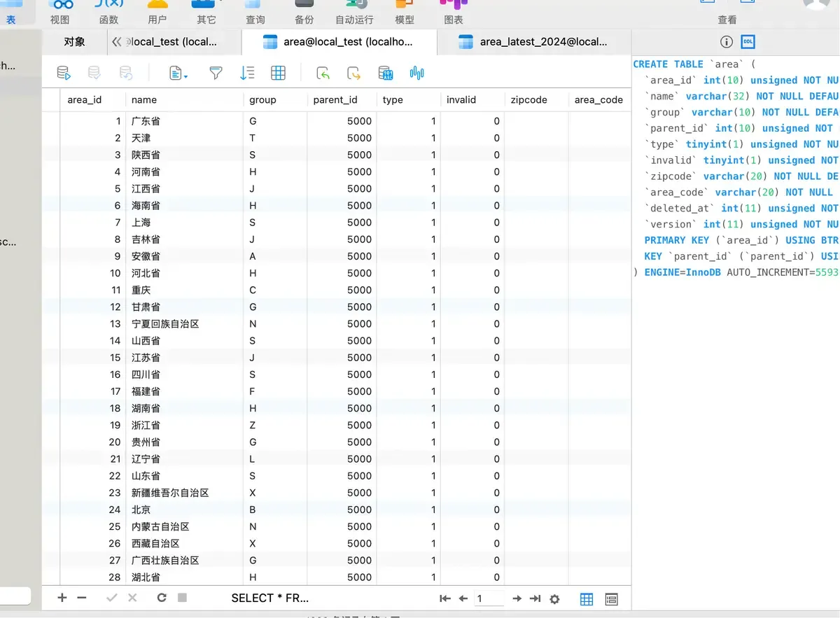Open the 模型 toolbar item
Viewport: 840px width, 618px height.
(405, 13)
